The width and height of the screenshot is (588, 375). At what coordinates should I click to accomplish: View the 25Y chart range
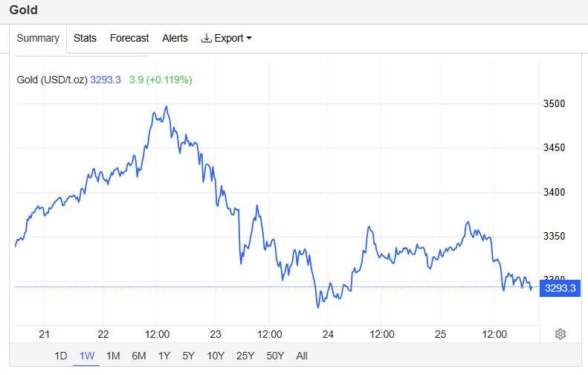(245, 356)
